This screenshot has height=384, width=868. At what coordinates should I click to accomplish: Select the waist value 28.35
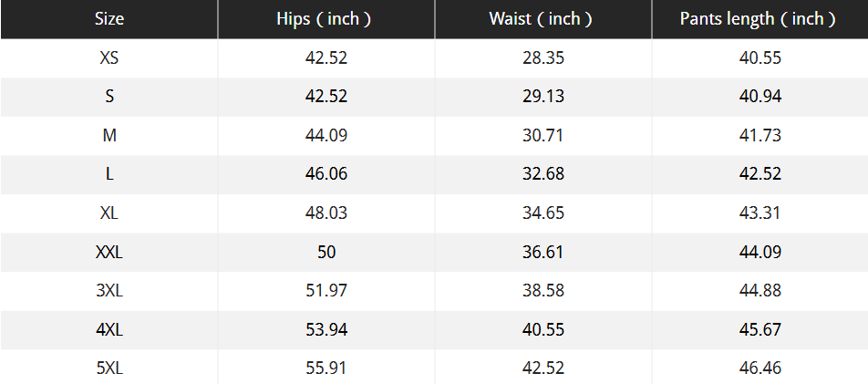(x=543, y=58)
